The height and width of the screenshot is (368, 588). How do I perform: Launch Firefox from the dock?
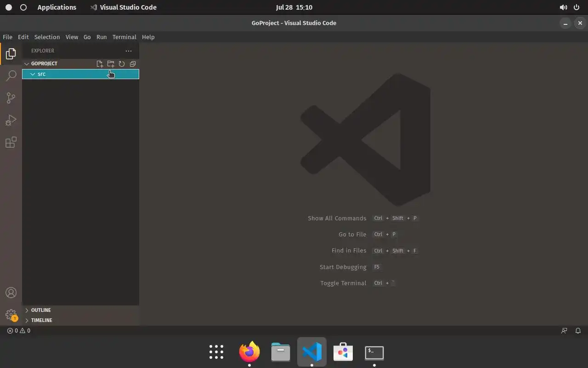point(249,352)
